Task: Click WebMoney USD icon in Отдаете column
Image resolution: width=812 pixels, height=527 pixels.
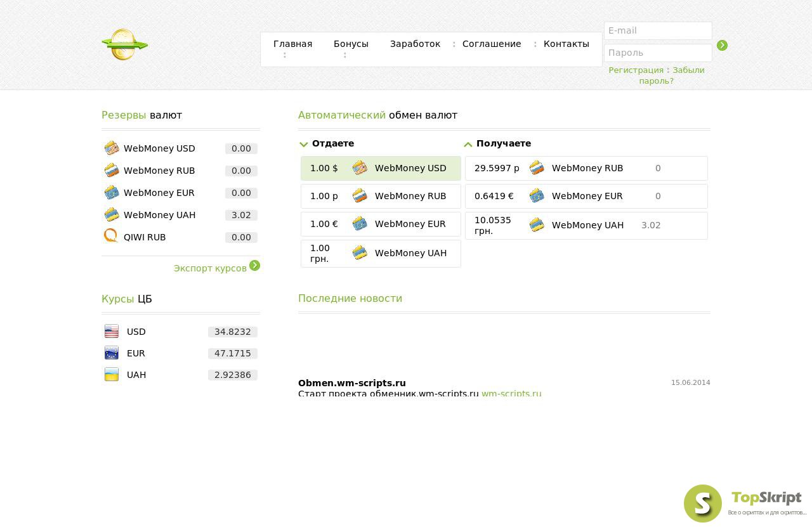Action: 360,168
